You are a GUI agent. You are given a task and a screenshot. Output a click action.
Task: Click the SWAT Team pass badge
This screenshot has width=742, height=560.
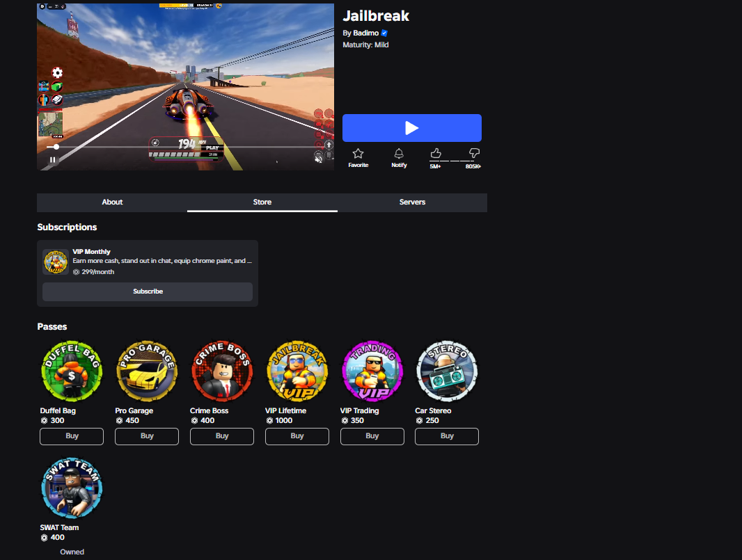pyautogui.click(x=72, y=488)
